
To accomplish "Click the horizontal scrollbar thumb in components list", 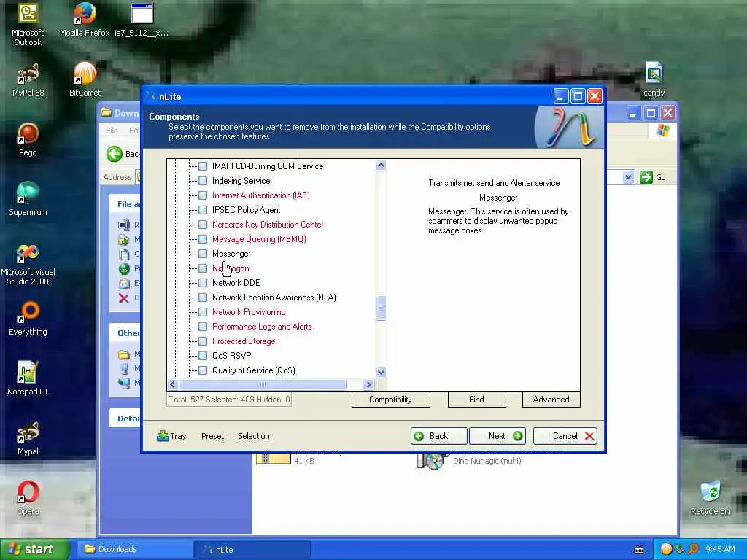I will click(263, 384).
